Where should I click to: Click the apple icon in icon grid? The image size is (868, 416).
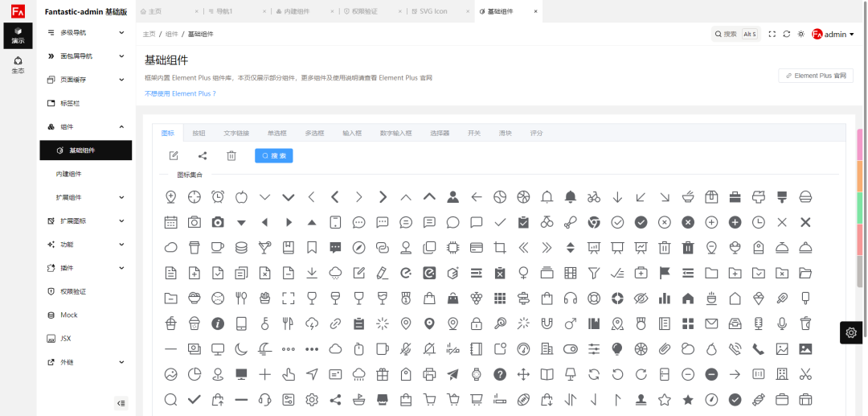coord(241,197)
